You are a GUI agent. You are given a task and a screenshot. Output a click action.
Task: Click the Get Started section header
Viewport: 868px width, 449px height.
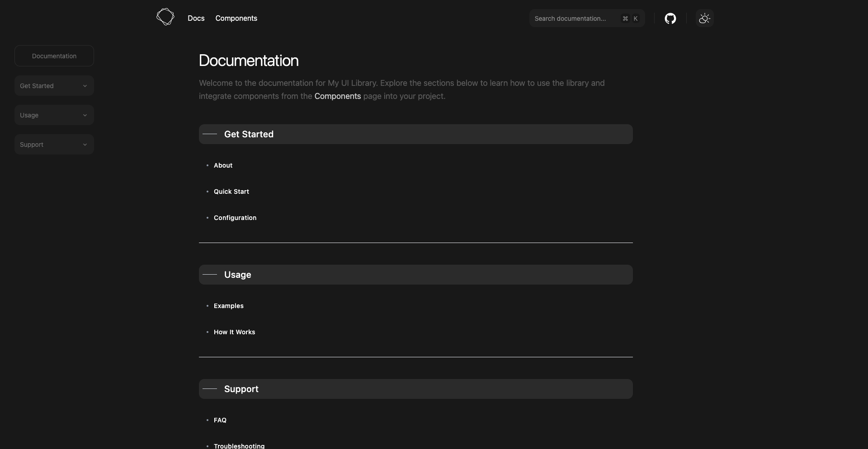pyautogui.click(x=416, y=134)
